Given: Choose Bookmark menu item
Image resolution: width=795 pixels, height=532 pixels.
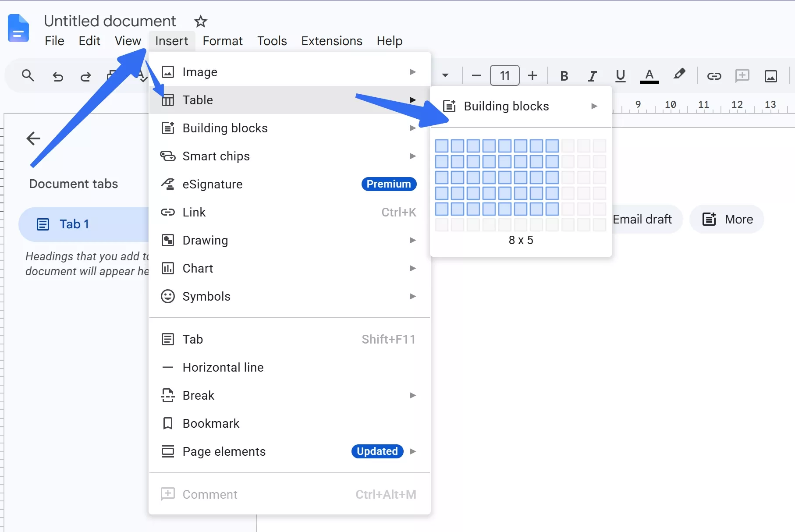Looking at the screenshot, I should click(x=289, y=423).
